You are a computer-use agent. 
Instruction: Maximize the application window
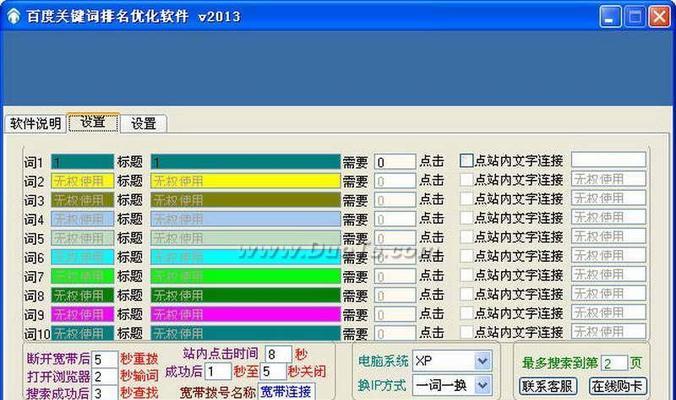click(634, 17)
